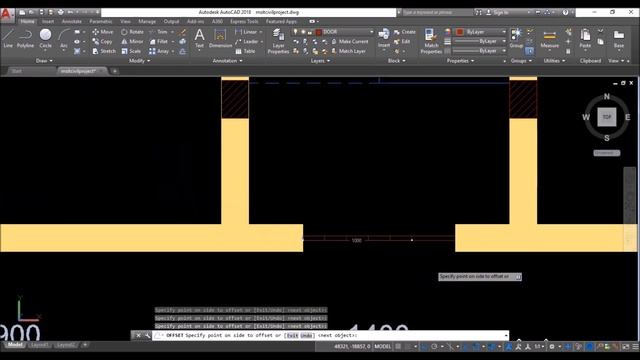Viewport: 640px width, 360px height.
Task: Toggle layer light bulb on/off
Action: [296, 32]
